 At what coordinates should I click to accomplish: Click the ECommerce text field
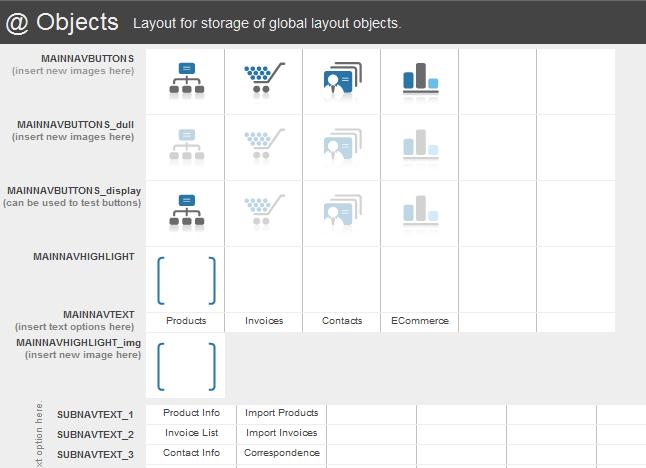(x=419, y=321)
